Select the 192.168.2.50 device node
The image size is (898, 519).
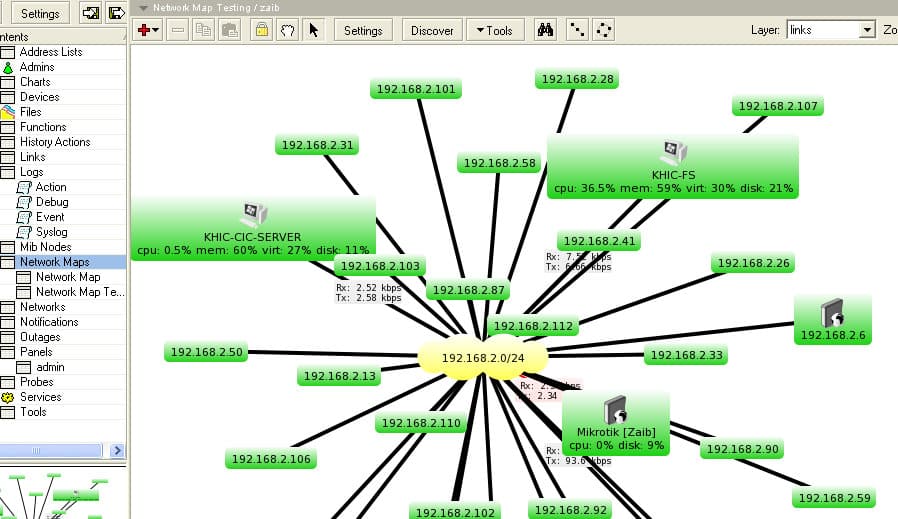pos(206,352)
